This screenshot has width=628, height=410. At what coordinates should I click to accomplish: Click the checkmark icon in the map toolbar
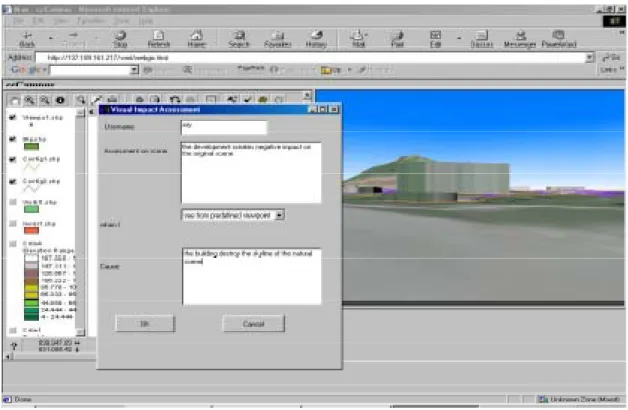248,99
